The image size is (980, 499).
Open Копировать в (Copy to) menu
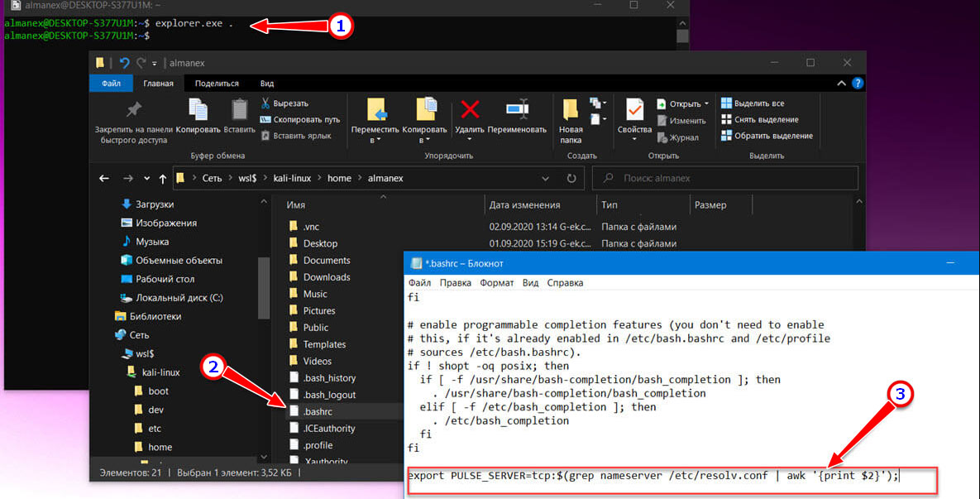[424, 122]
